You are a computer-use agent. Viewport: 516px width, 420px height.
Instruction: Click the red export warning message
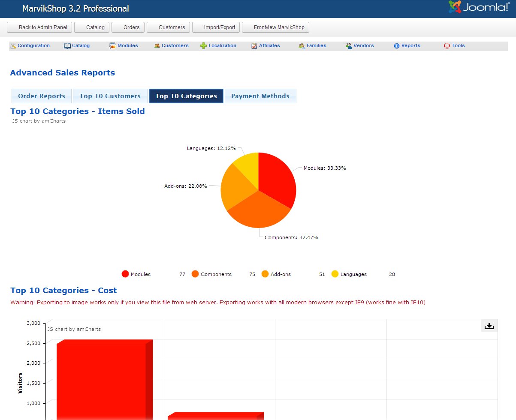pyautogui.click(x=218, y=303)
